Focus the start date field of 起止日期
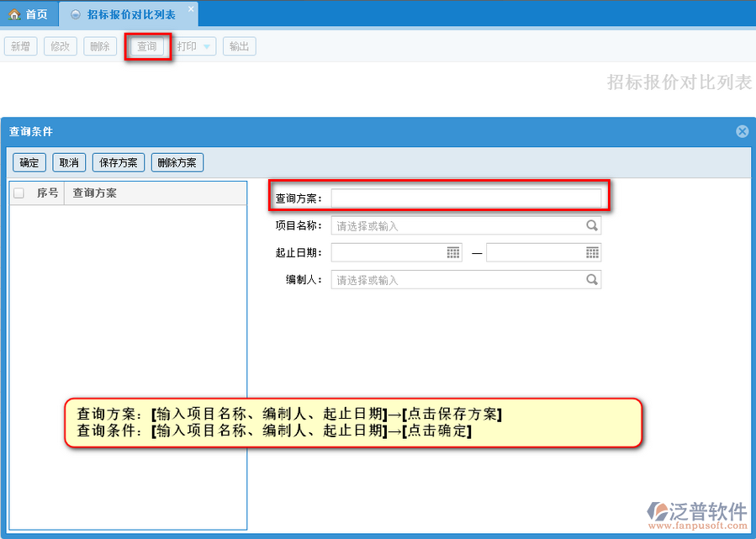The width and height of the screenshot is (756, 539). coord(396,252)
